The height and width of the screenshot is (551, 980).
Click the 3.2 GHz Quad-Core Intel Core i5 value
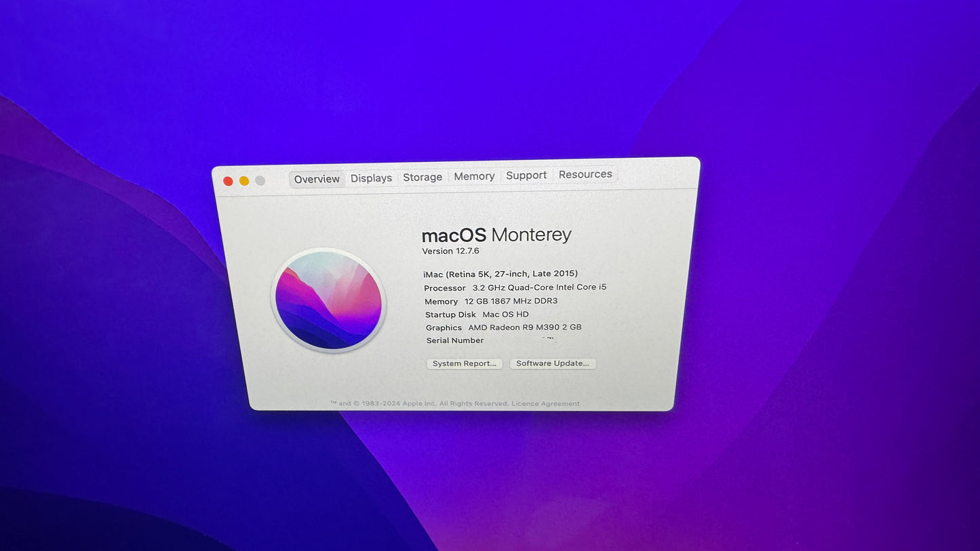coord(539,287)
